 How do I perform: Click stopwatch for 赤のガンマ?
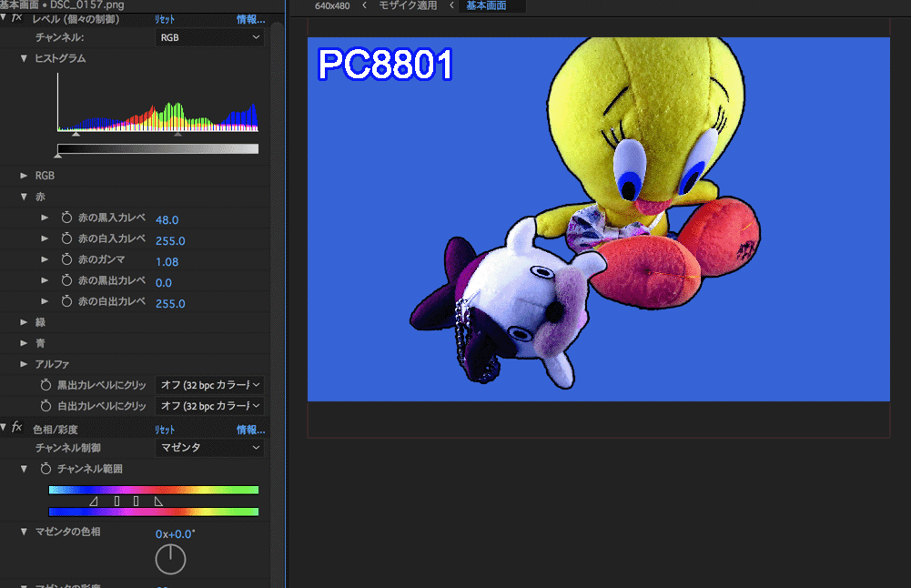click(x=66, y=259)
